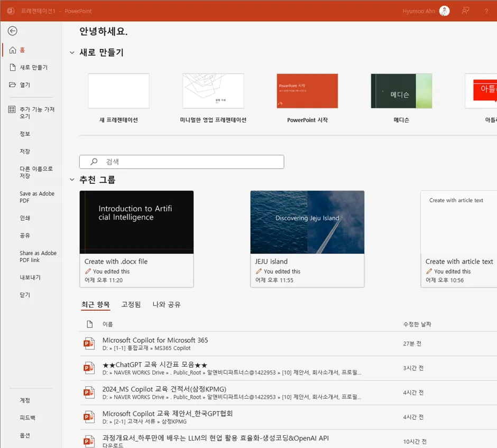Sort by the 수정한 날짜 column header
The width and height of the screenshot is (497, 448).
(417, 324)
